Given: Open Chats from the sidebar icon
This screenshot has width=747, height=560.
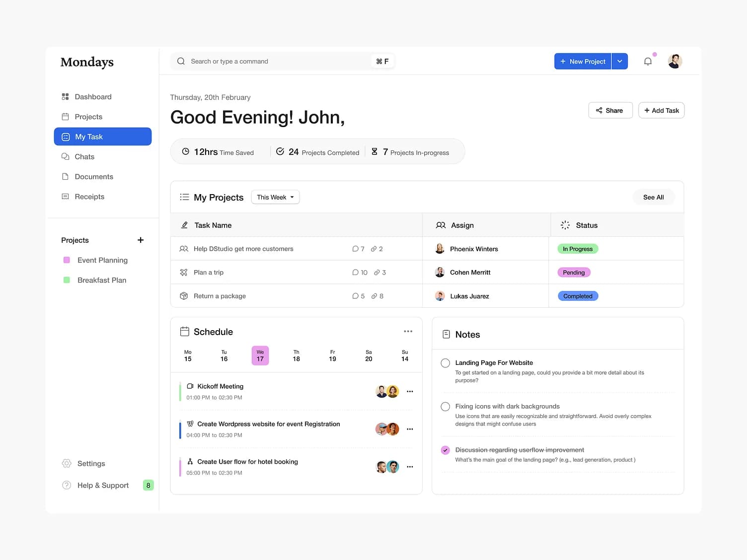Looking at the screenshot, I should [x=66, y=156].
